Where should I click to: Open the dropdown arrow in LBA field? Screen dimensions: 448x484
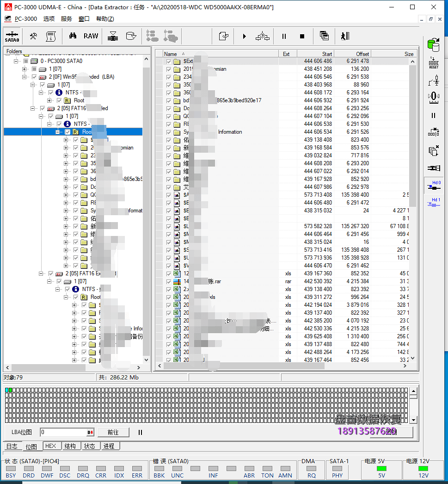90,433
